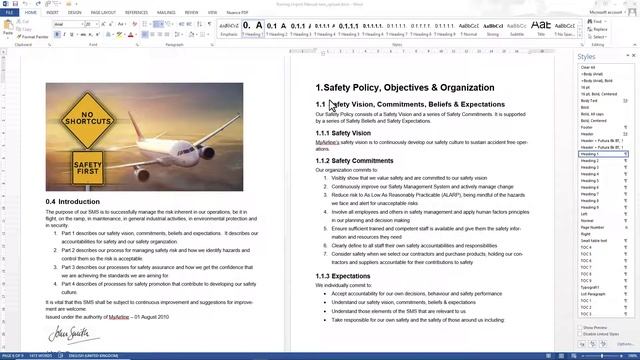Image resolution: width=640 pixels, height=360 pixels.
Task: Apply Heading 2 style from ribbon gallery
Action: click(277, 29)
